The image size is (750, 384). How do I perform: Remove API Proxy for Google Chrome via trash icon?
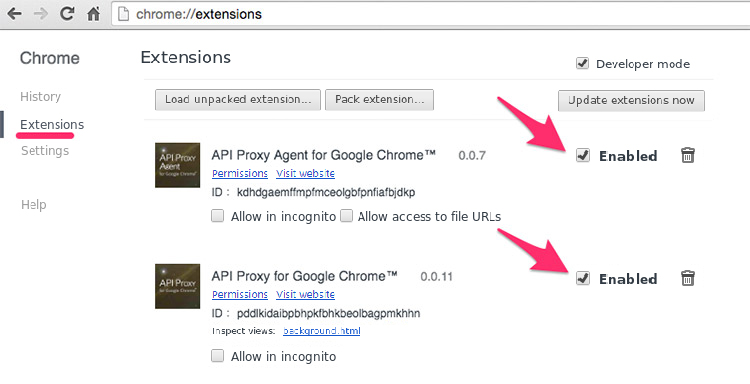688,278
